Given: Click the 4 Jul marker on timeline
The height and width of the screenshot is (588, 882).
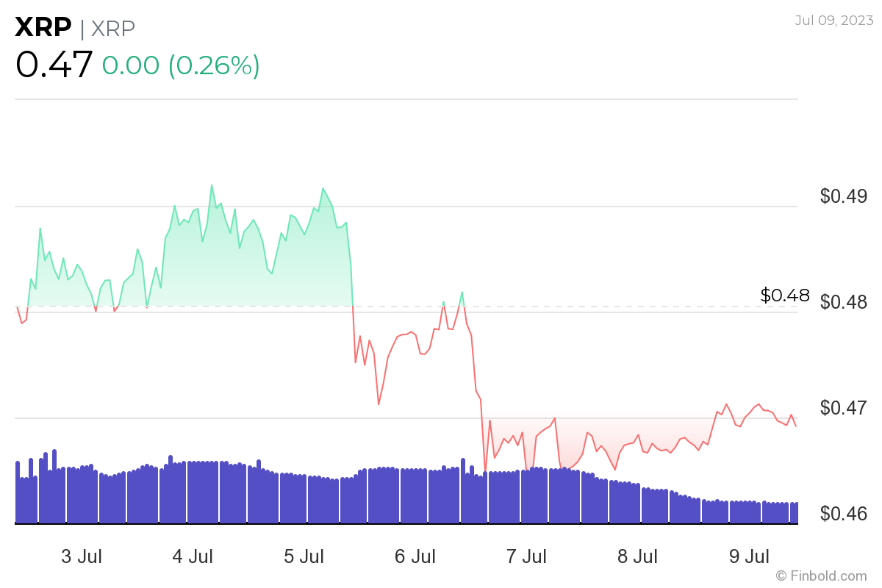Looking at the screenshot, I should [x=193, y=556].
